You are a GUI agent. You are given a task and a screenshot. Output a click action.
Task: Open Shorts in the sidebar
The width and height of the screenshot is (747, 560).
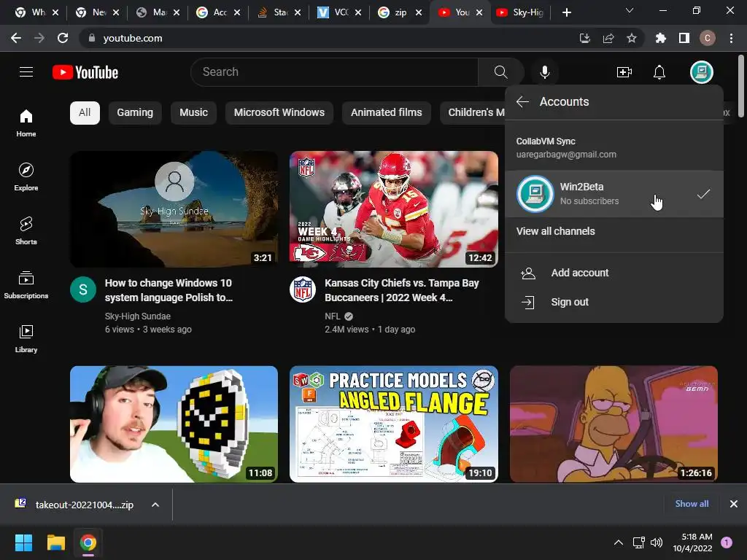point(26,231)
